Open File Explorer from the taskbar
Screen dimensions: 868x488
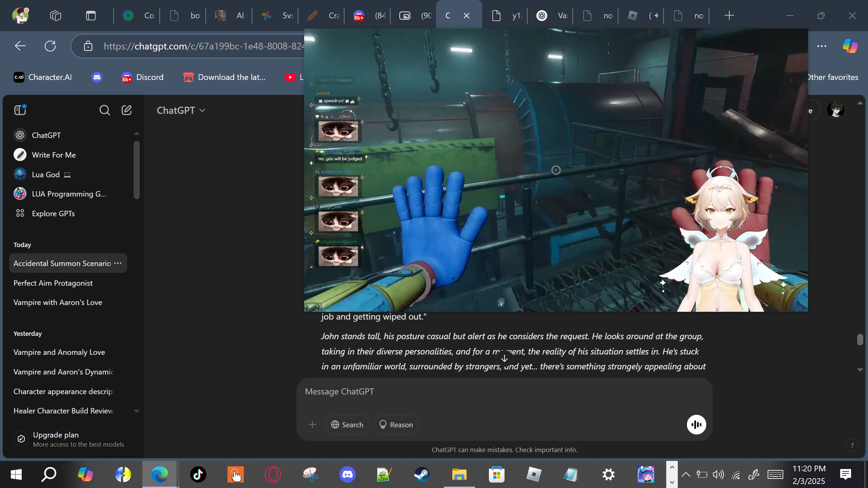(x=459, y=474)
